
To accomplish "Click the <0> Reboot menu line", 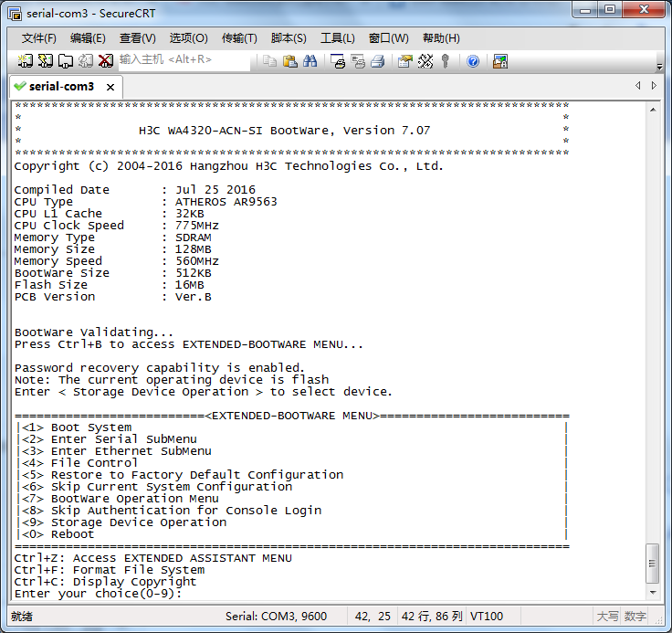I will tap(58, 534).
